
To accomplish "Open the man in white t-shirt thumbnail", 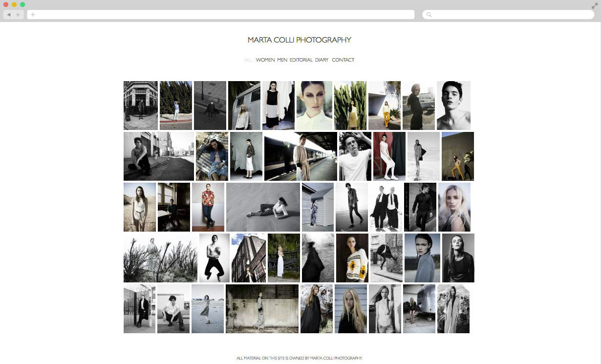I will [355, 156].
